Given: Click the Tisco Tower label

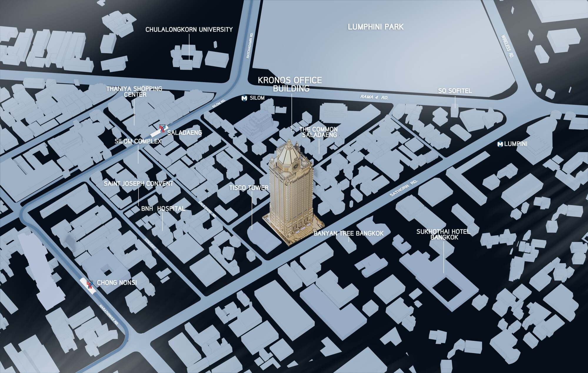Looking at the screenshot, I should pyautogui.click(x=249, y=188).
